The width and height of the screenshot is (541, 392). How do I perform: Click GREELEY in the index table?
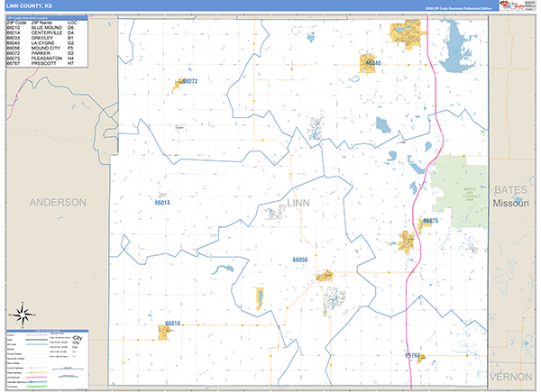click(x=42, y=38)
